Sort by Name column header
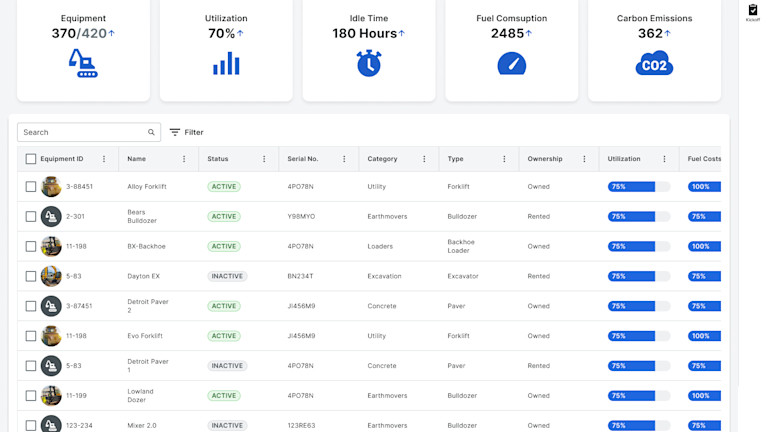768x432 pixels. pos(137,159)
